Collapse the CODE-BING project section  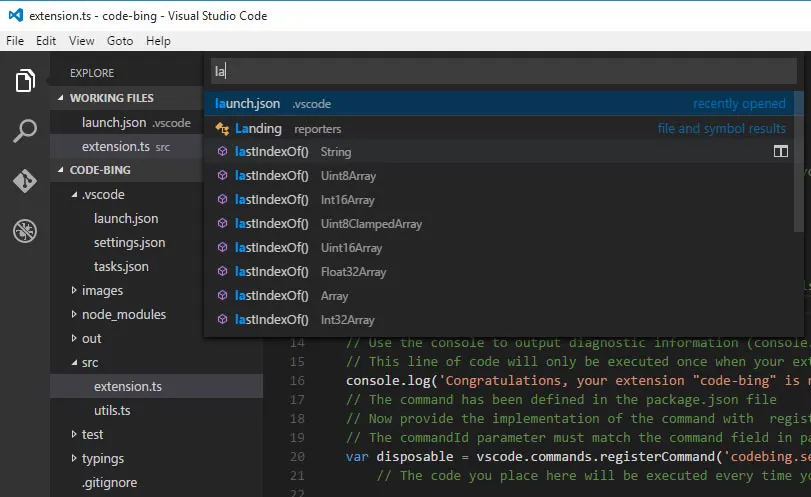click(61, 170)
